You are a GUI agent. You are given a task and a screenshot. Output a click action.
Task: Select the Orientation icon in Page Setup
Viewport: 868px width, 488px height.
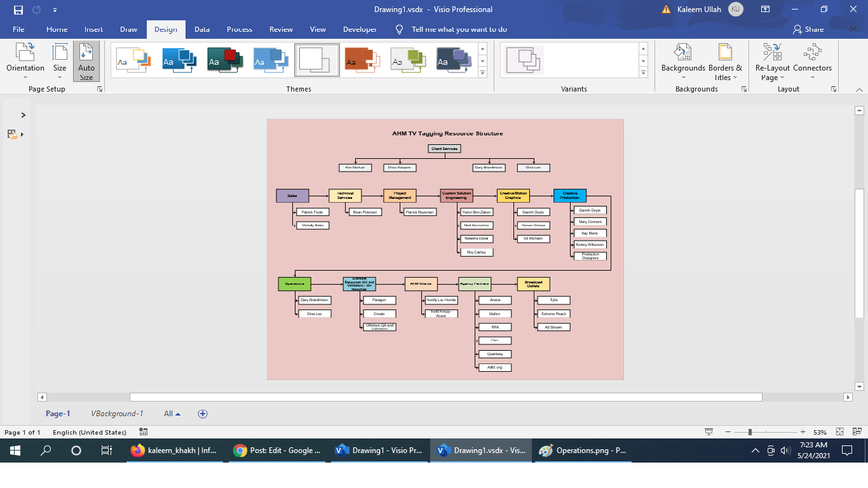pyautogui.click(x=25, y=60)
